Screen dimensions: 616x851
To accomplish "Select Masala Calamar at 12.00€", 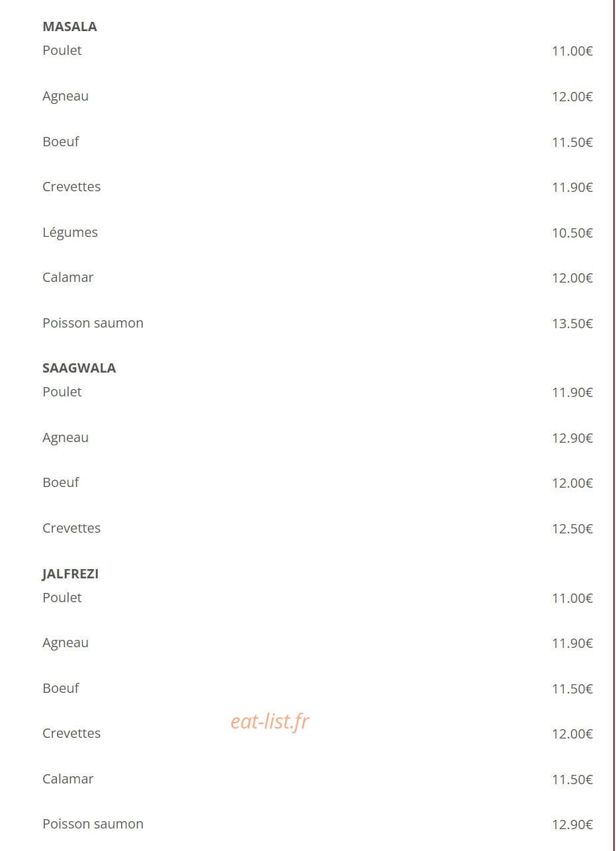I will point(68,277).
